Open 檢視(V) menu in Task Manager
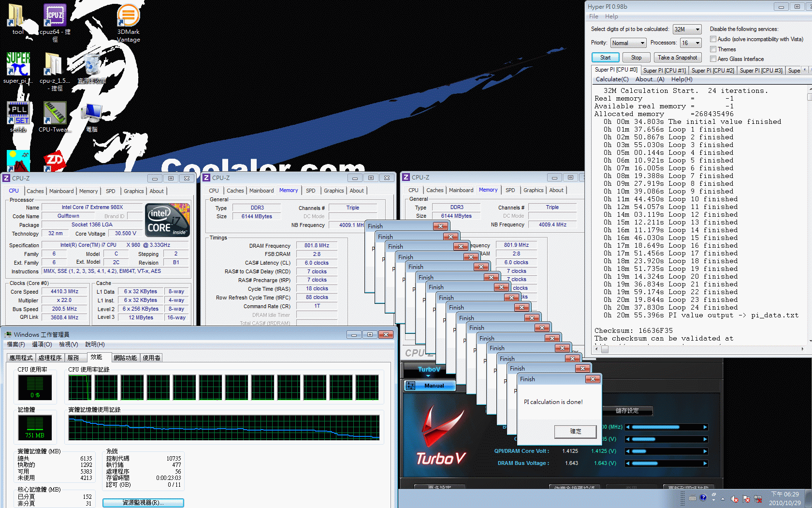Screen dimensions: 812x508 coord(68,344)
